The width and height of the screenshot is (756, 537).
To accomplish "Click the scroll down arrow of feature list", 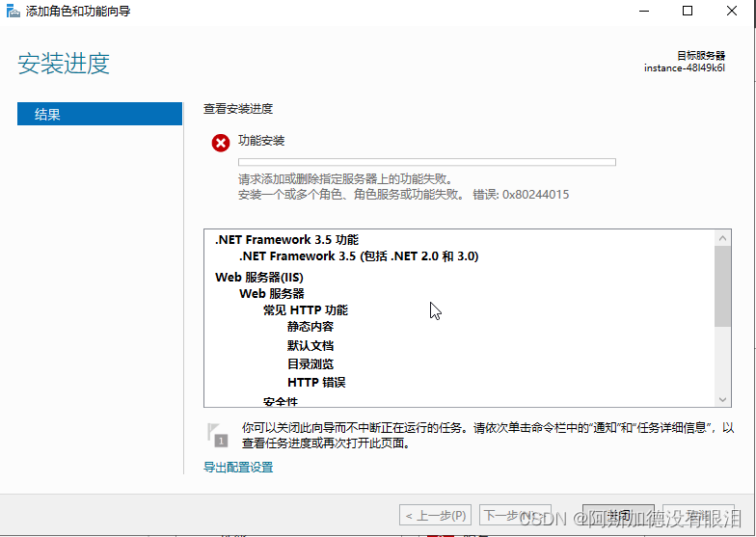I will tap(722, 399).
